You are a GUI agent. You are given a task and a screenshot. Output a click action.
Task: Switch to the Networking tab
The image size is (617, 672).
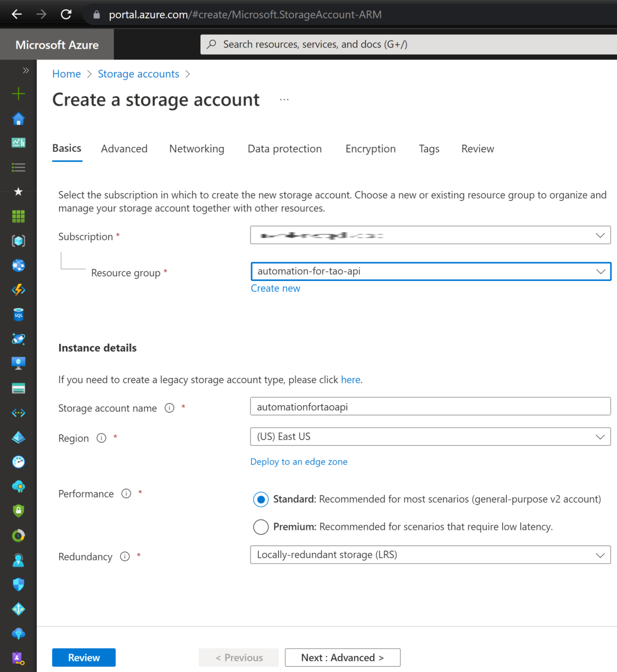pos(197,149)
